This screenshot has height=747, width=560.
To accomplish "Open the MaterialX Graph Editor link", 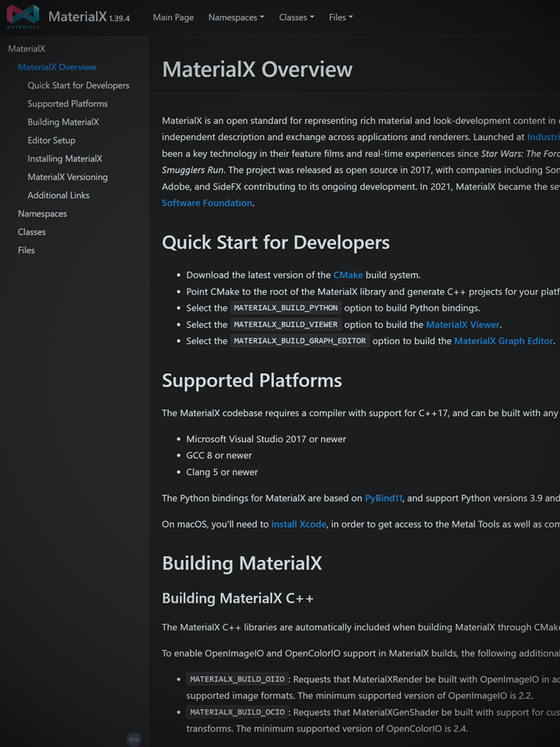I will [x=504, y=341].
